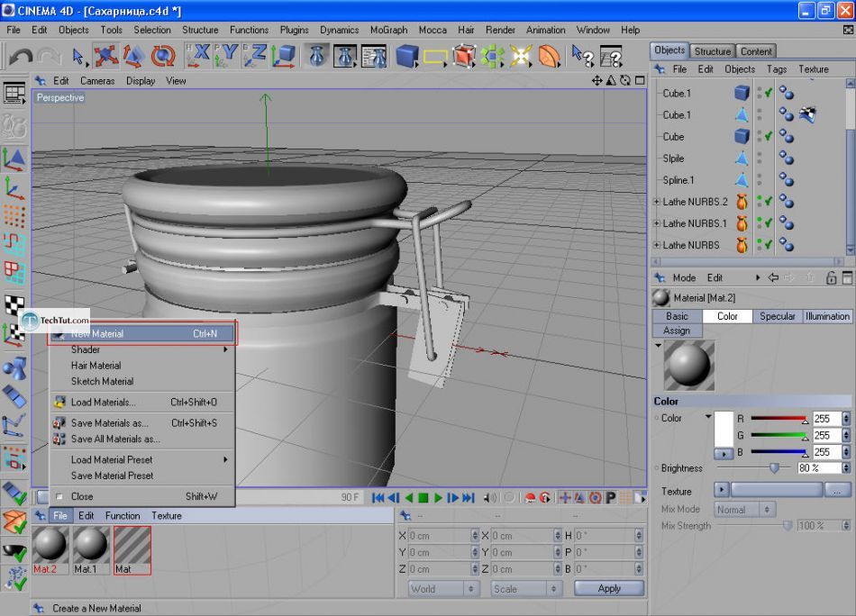Open the deformer (orange bend) icon
The image size is (856, 616).
(549, 56)
